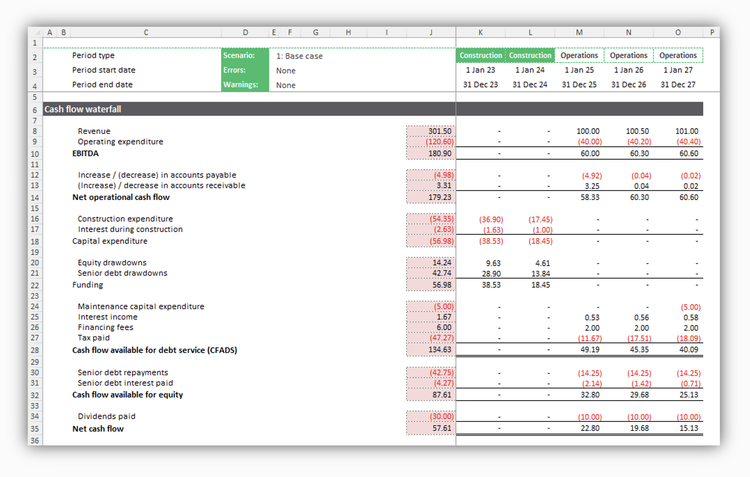
Task: Select Operating expenditure value (40.20)
Action: click(639, 142)
